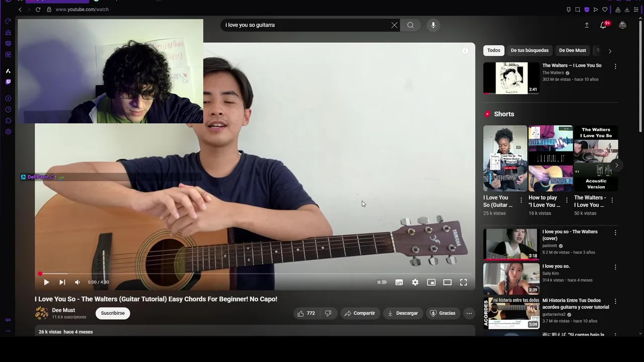Open browser easy setup sliders icon
This screenshot has width=644, height=362.
point(636,10)
